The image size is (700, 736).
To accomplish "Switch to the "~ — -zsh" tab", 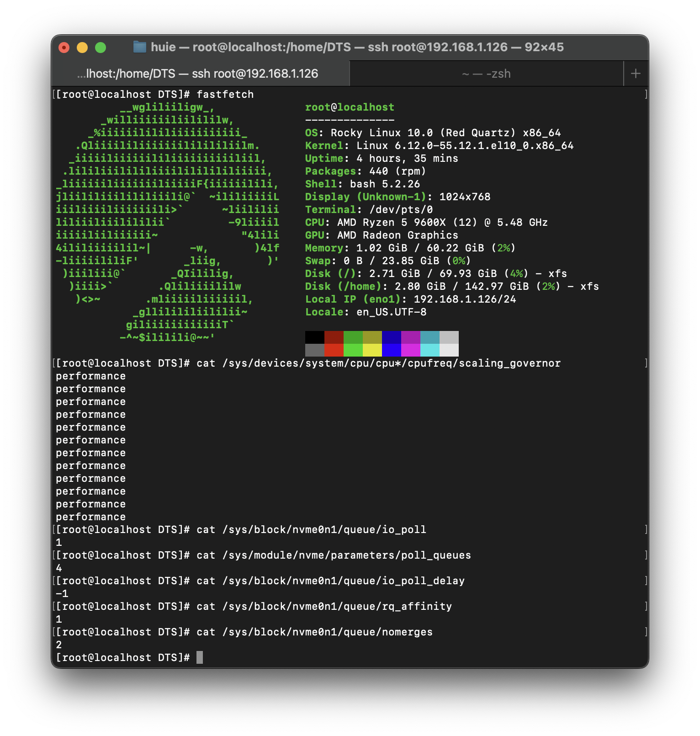I will point(486,74).
